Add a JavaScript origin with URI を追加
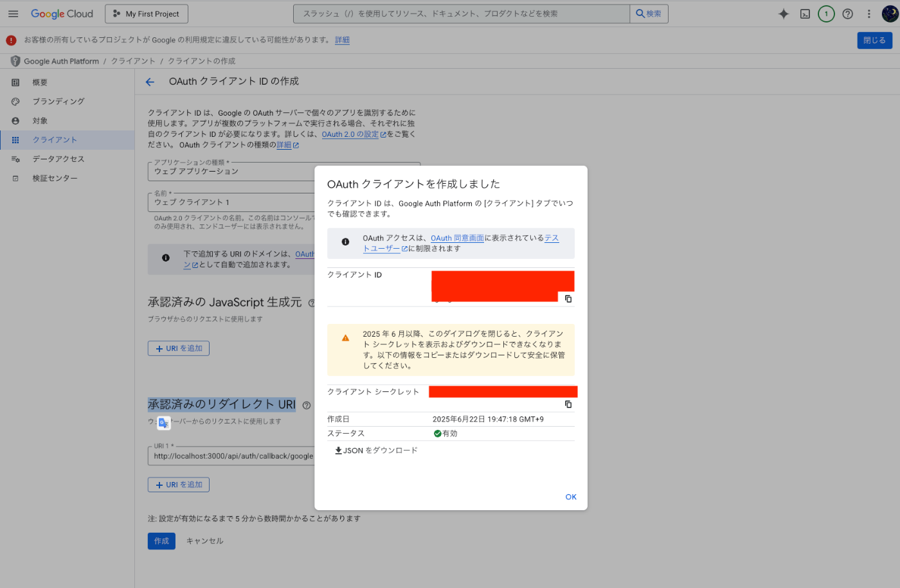Image resolution: width=900 pixels, height=588 pixels. 179,348
